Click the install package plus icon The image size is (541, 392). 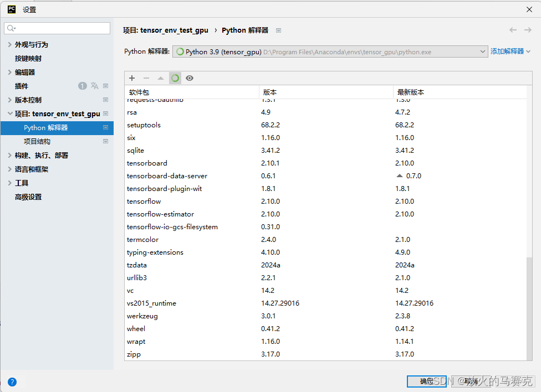(x=132, y=78)
